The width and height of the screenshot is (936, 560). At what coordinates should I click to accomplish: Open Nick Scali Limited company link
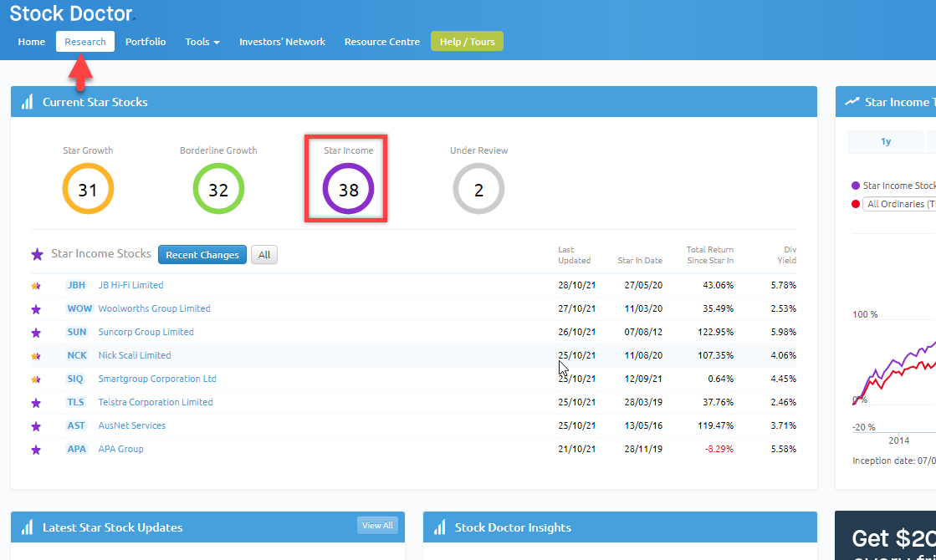135,355
